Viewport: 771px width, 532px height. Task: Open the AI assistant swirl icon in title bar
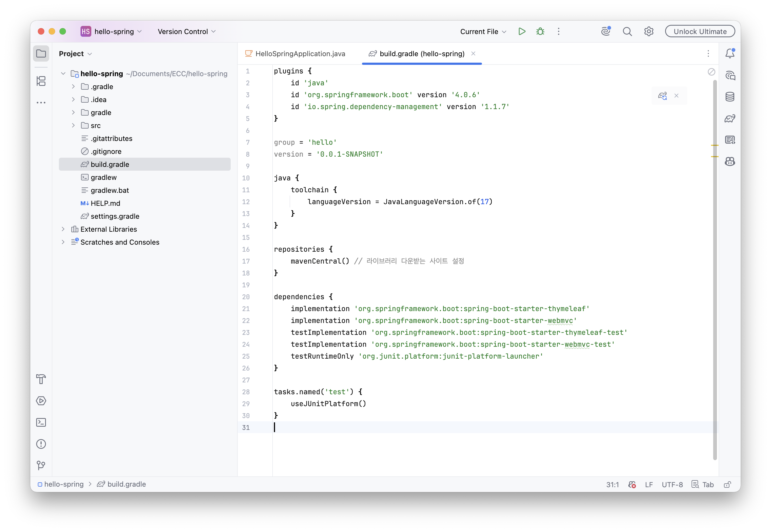tap(606, 31)
